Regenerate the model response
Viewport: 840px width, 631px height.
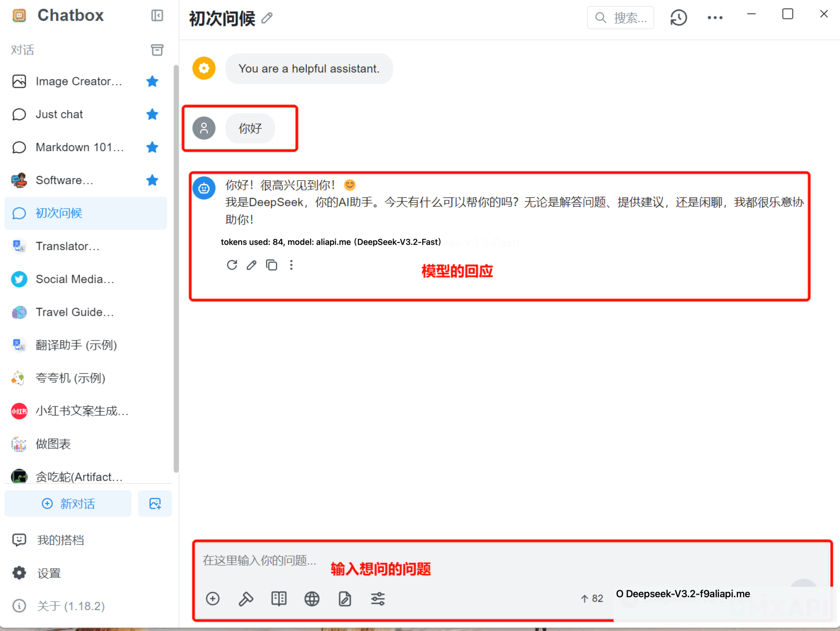coord(232,265)
